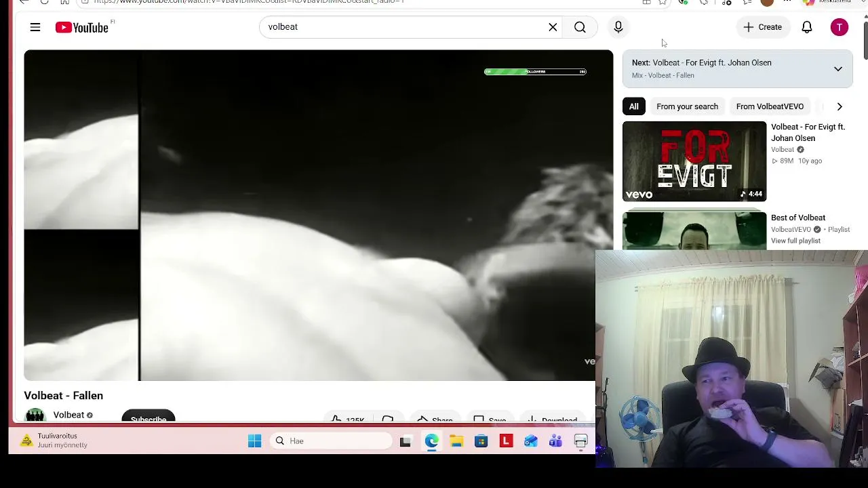Go to the YouTube home logo
Screen dimensions: 868x488
click(83, 27)
